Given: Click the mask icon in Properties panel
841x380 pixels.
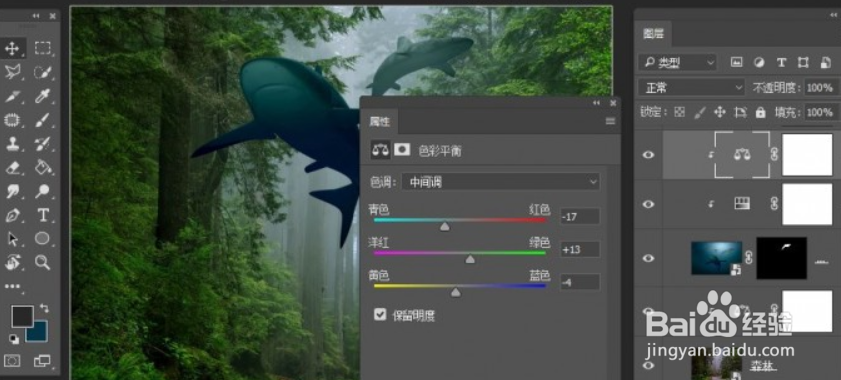Looking at the screenshot, I should [402, 150].
